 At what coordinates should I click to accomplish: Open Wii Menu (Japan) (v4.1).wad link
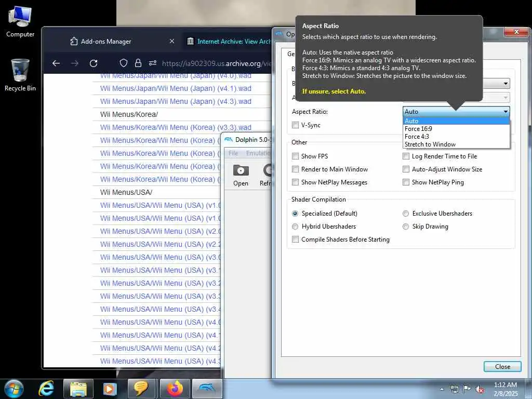[176, 88]
